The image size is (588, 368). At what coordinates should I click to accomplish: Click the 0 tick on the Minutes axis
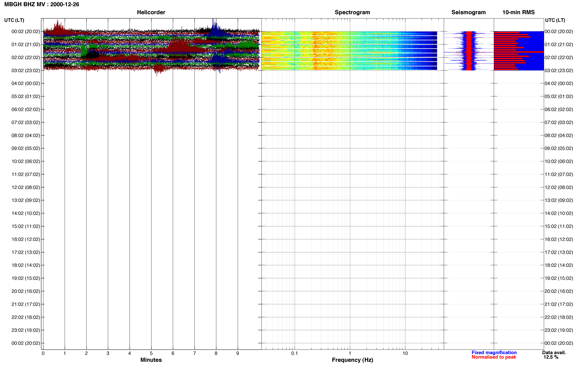click(43, 353)
